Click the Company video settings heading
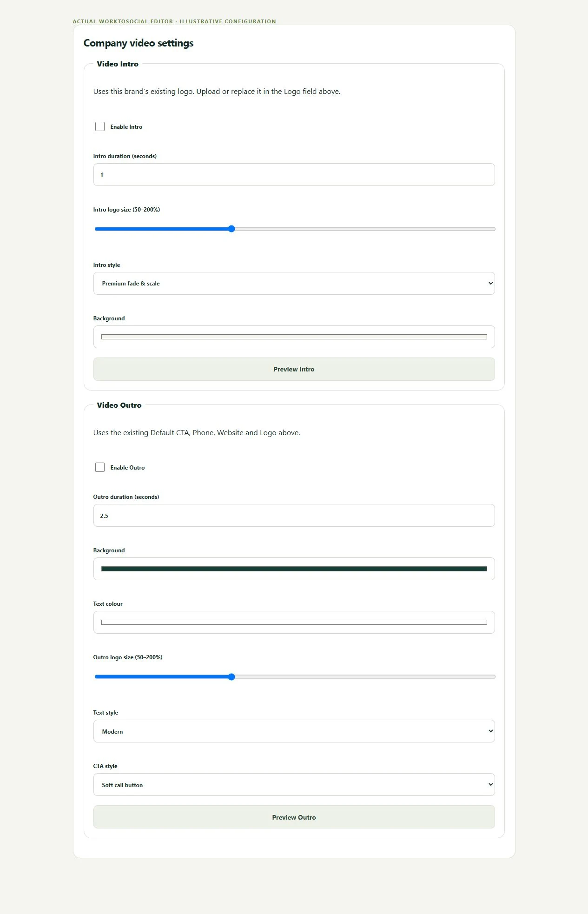Image resolution: width=588 pixels, height=914 pixels. pos(139,43)
